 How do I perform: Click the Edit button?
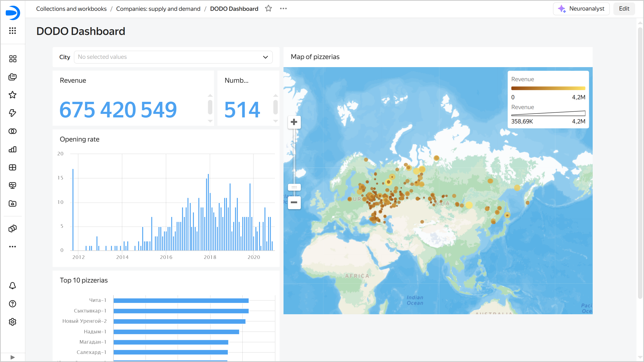(x=624, y=9)
